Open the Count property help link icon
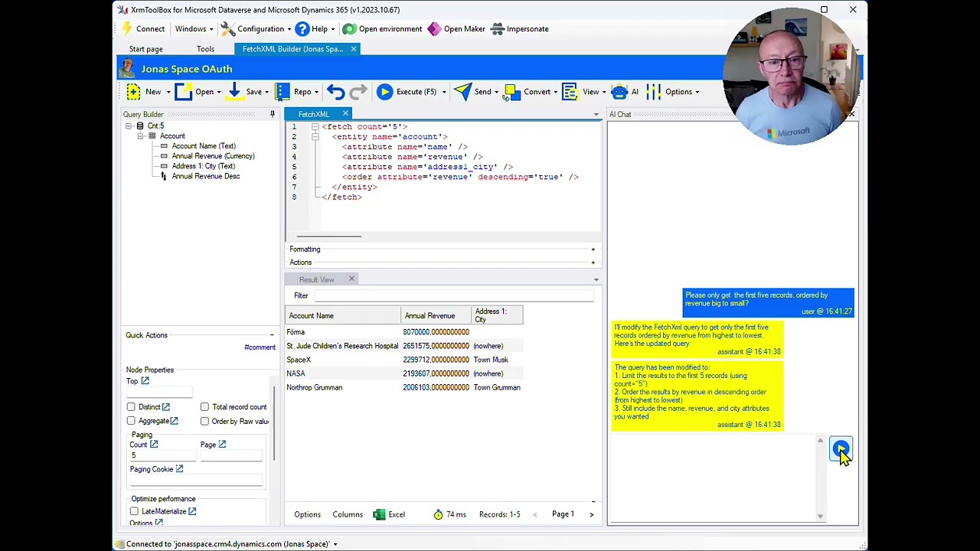Screen dimensions: 980x551 (154, 445)
